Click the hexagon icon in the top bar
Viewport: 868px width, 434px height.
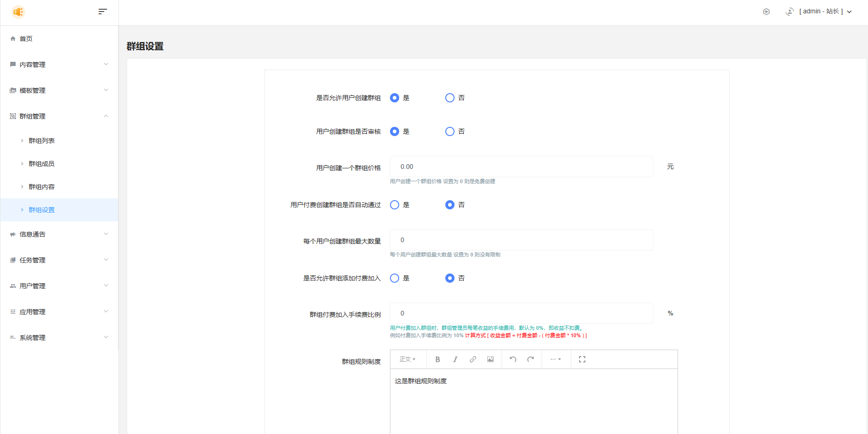[x=766, y=12]
